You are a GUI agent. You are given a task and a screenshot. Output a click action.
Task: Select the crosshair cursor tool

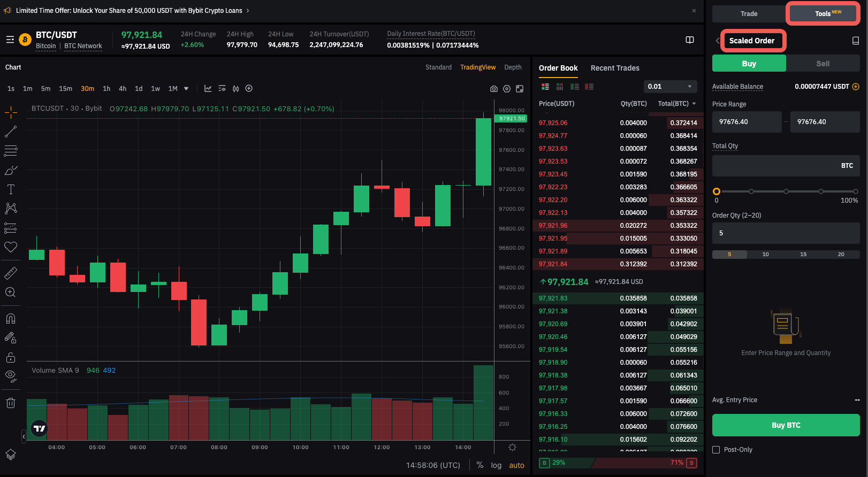pyautogui.click(x=11, y=112)
